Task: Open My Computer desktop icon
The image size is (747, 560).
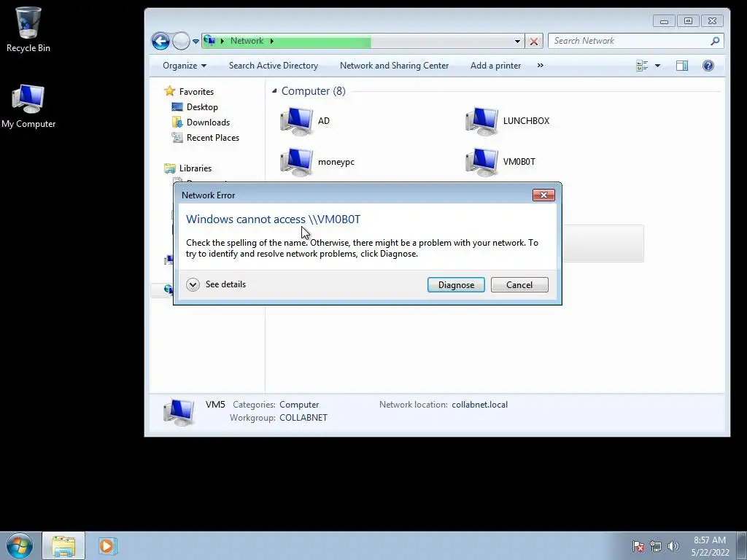Action: coord(28,106)
